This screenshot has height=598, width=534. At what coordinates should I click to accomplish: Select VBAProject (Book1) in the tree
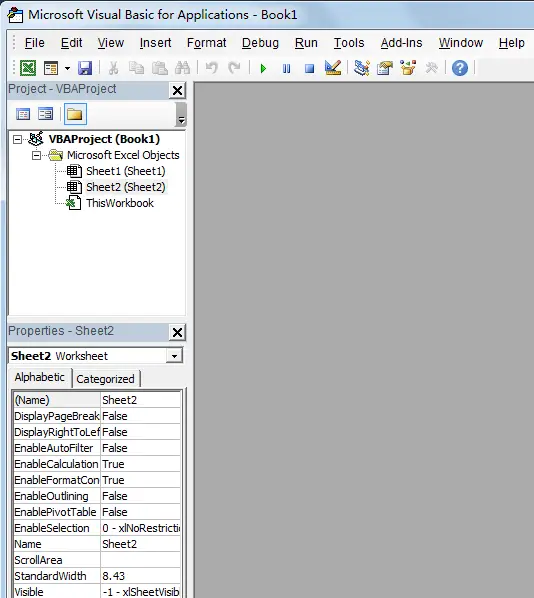point(104,139)
